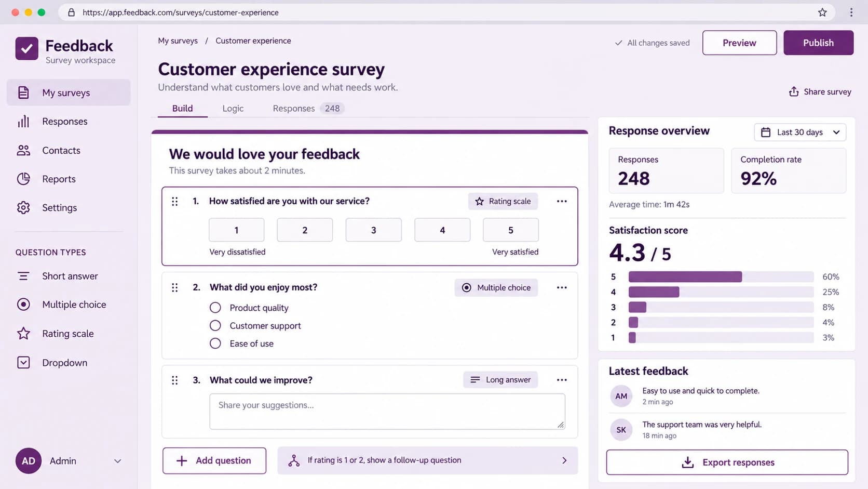Viewport: 868px width, 489px height.
Task: Expand the Admin account menu chevron
Action: click(118, 461)
